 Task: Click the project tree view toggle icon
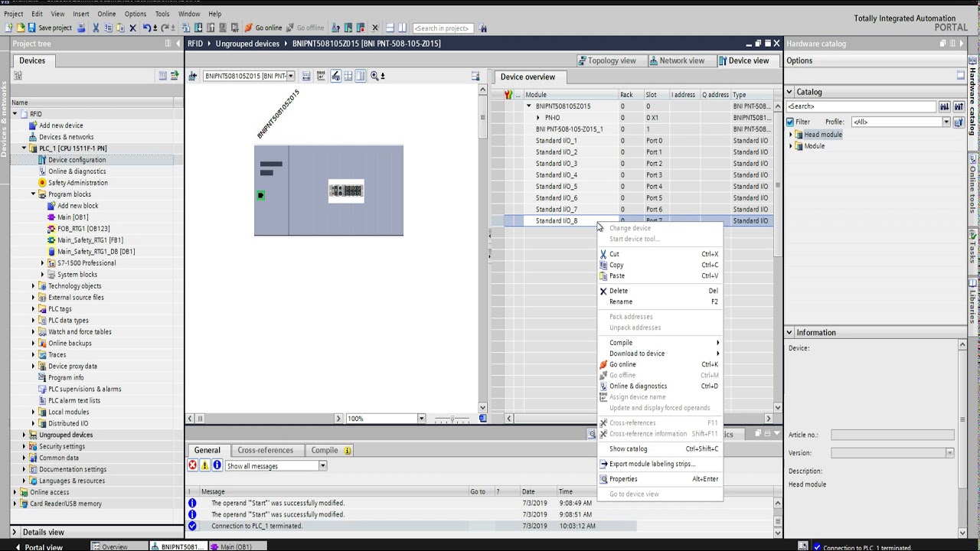[x=162, y=76]
